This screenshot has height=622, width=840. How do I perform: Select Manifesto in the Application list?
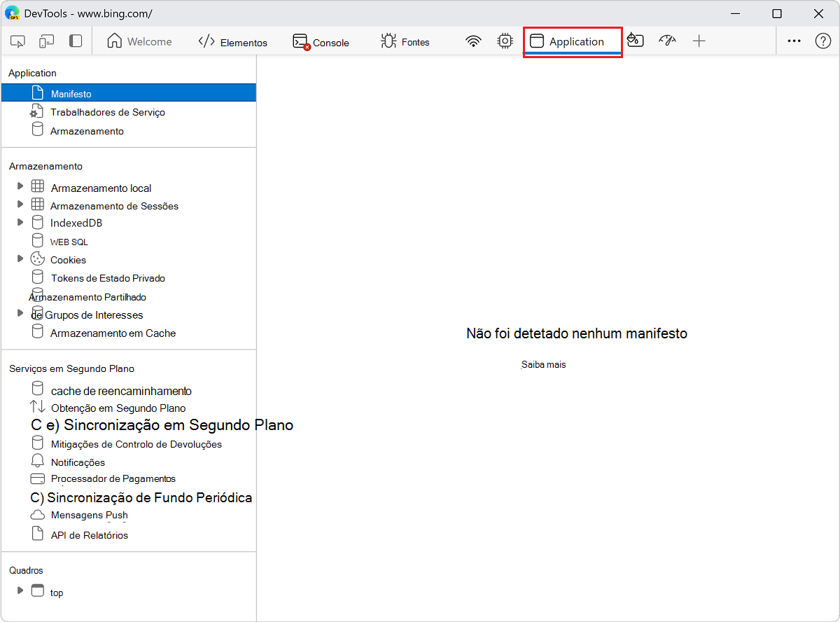tap(129, 93)
